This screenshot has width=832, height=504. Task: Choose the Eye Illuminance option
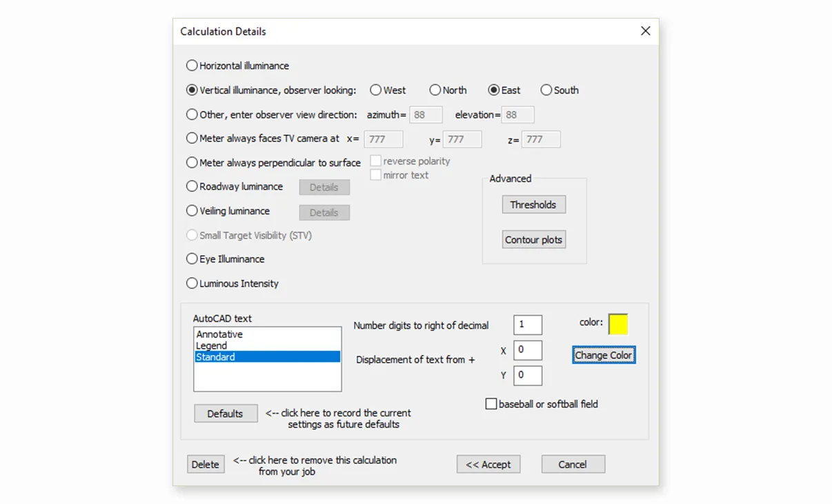coord(192,259)
